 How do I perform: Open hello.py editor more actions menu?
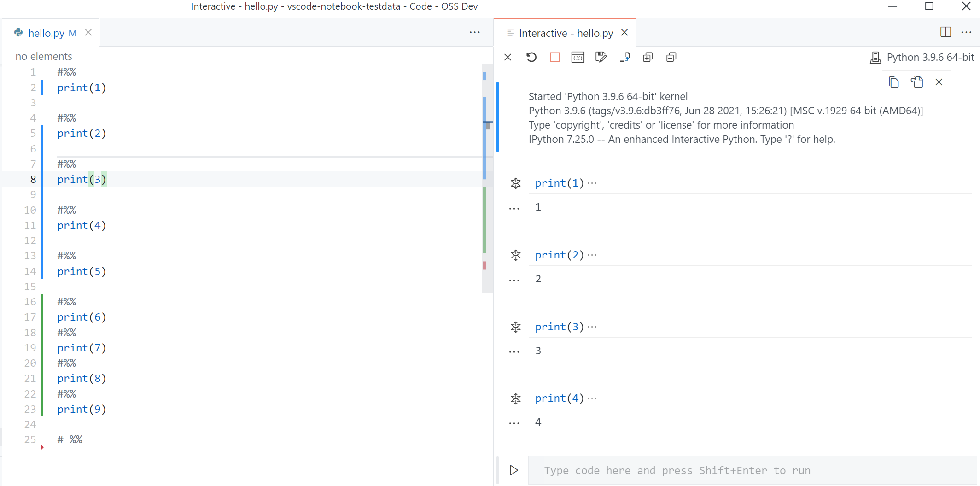(475, 32)
